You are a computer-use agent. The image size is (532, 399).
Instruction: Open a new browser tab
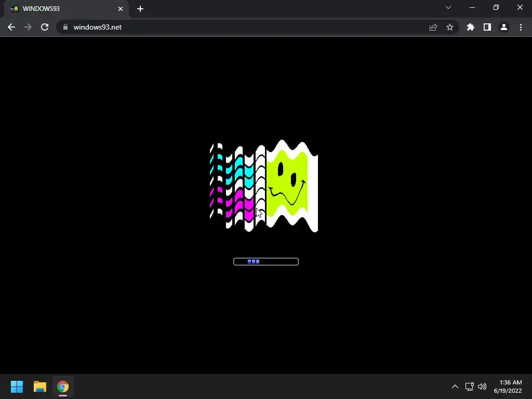(140, 9)
